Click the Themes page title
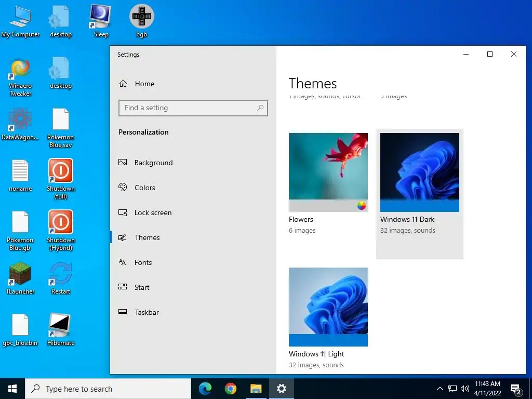 pyautogui.click(x=312, y=84)
